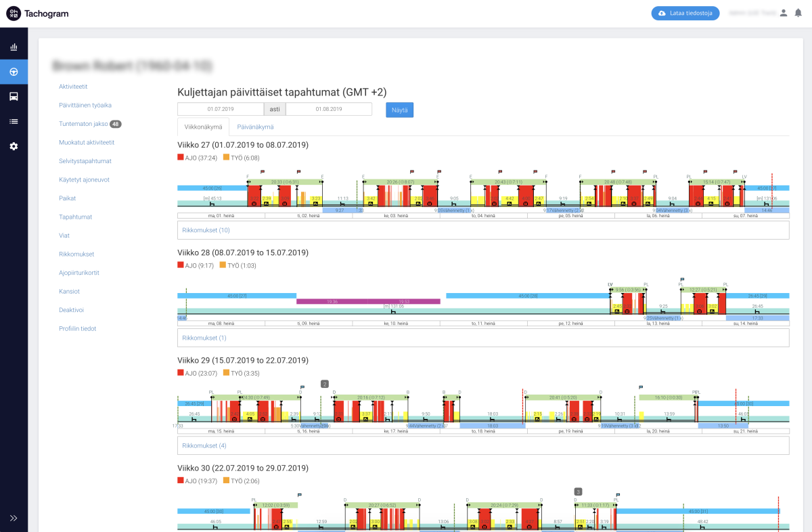Open the user account profile icon
Viewport: 812px width, 532px height.
(x=784, y=13)
